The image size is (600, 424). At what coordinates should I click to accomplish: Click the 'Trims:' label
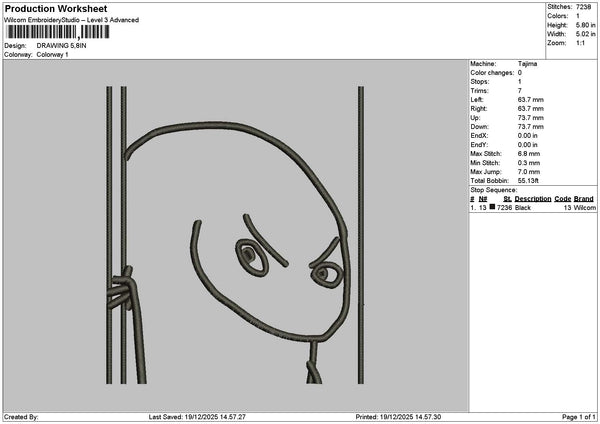pos(480,91)
